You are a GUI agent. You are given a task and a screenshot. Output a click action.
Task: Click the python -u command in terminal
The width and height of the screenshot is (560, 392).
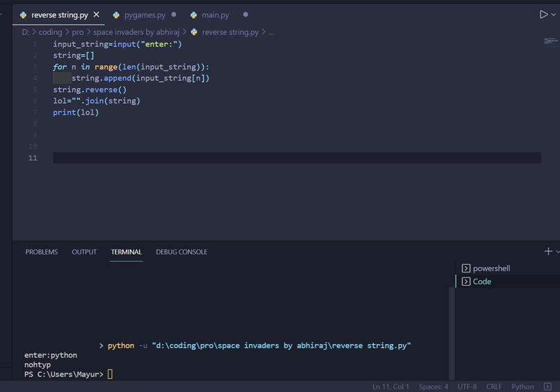point(259,345)
